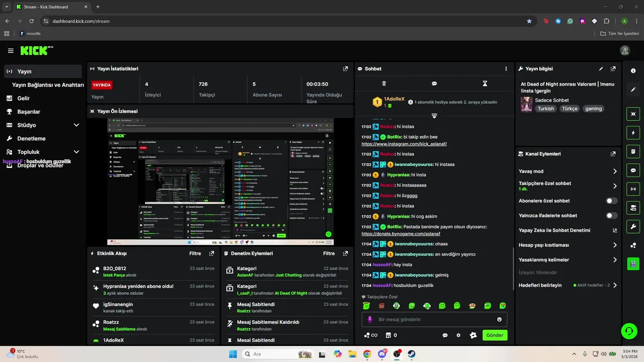Screen dimensions: 644x362
Task: Click the Türkçe tag in stream info
Action: tap(570, 109)
